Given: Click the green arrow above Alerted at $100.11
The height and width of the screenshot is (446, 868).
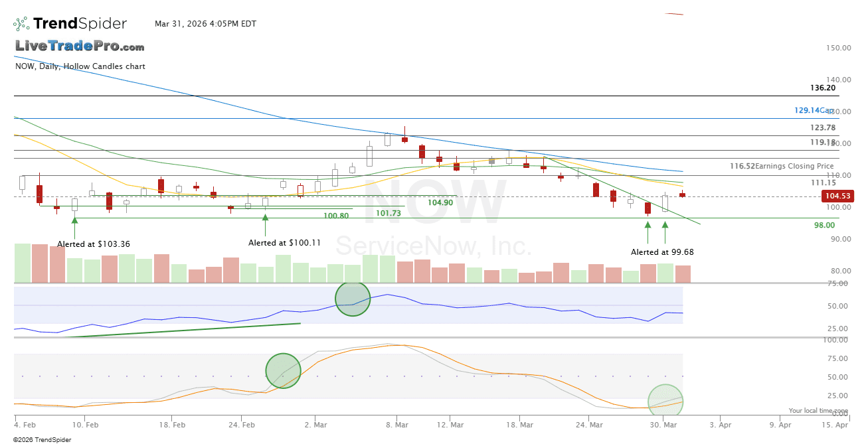Looking at the screenshot, I should point(266,225).
